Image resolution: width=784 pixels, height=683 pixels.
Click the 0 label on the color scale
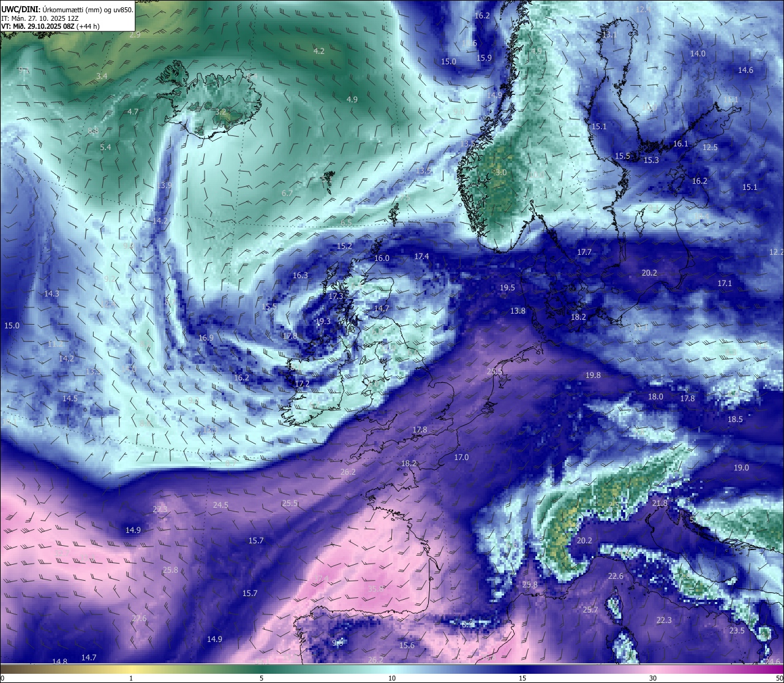pyautogui.click(x=2, y=678)
